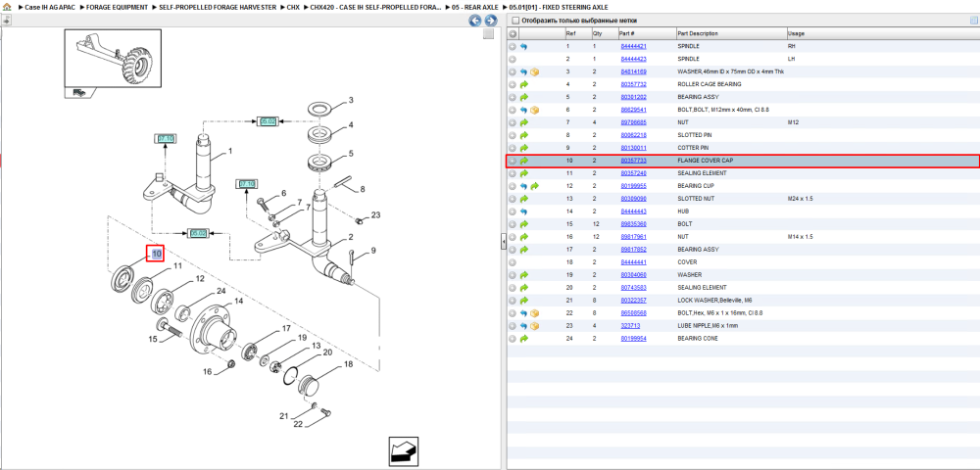Click callout number 3 in the diagram
Viewport: 980px width, 470px height.
pyautogui.click(x=351, y=100)
